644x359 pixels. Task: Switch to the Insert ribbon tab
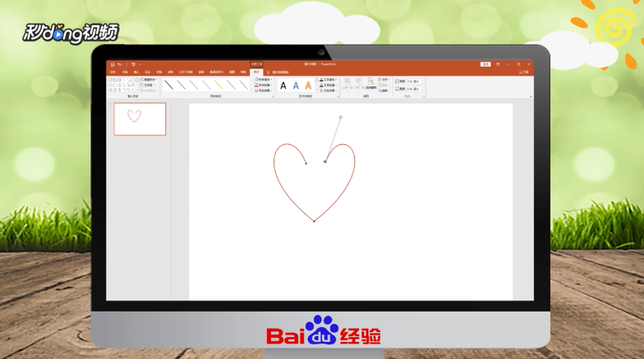(x=136, y=72)
